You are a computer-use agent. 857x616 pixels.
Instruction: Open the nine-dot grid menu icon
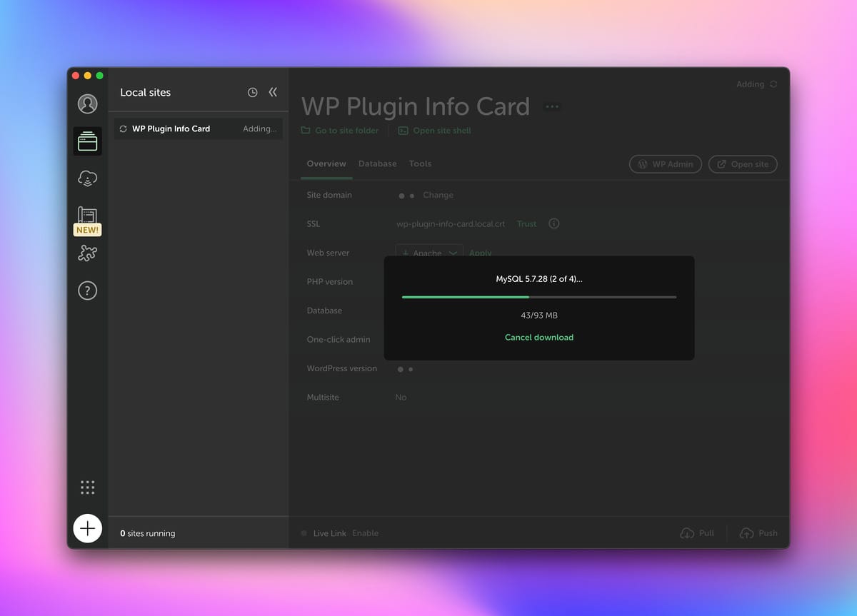87,488
